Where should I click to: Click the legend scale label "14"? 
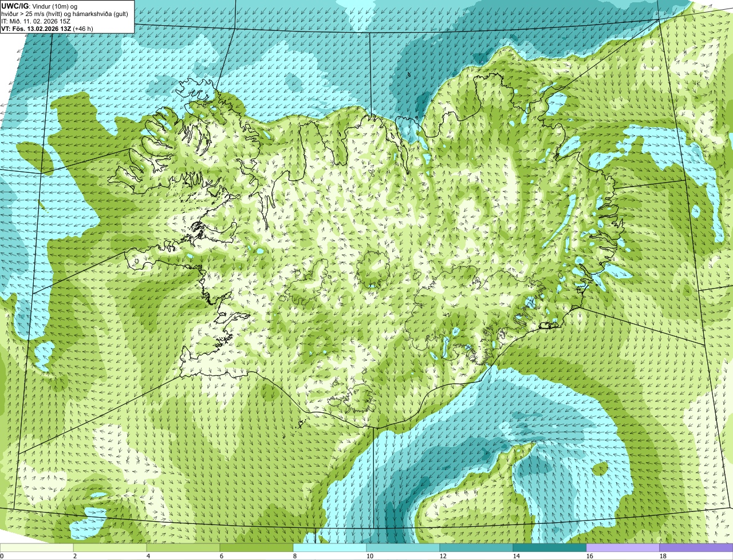click(517, 556)
